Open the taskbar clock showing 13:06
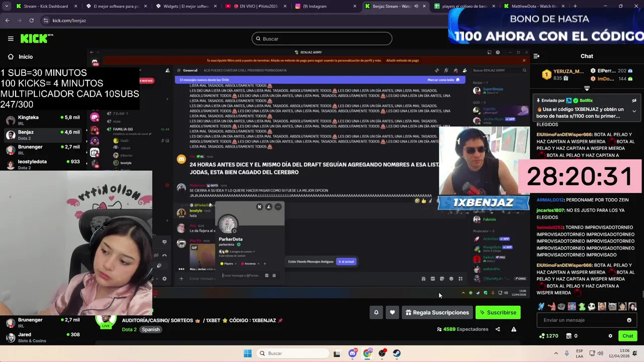The width and height of the screenshot is (644, 362). (620, 353)
